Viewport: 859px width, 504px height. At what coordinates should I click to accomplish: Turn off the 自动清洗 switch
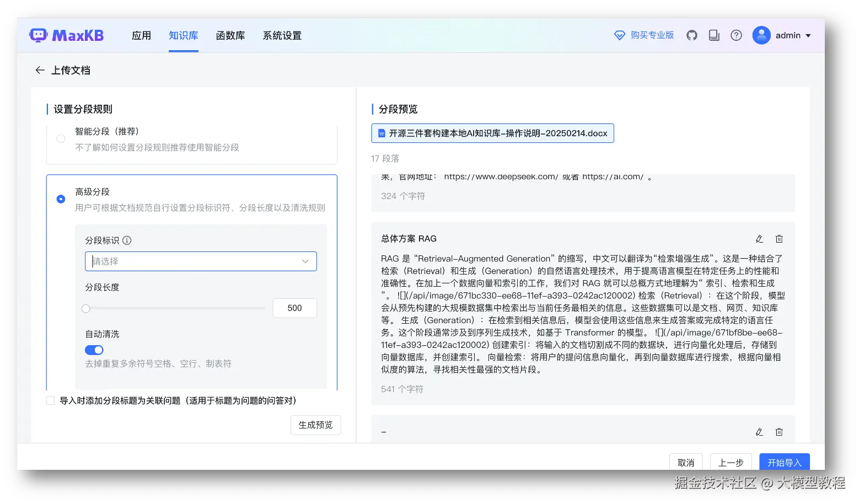pos(94,350)
